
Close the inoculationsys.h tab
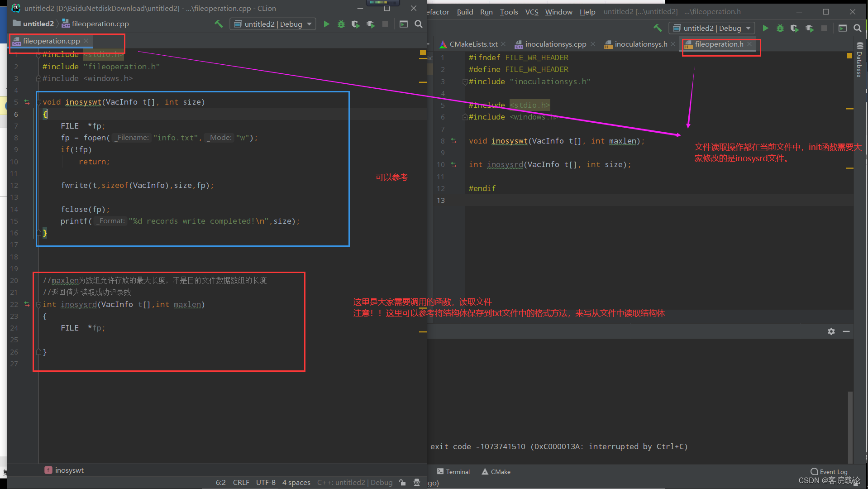coord(673,44)
